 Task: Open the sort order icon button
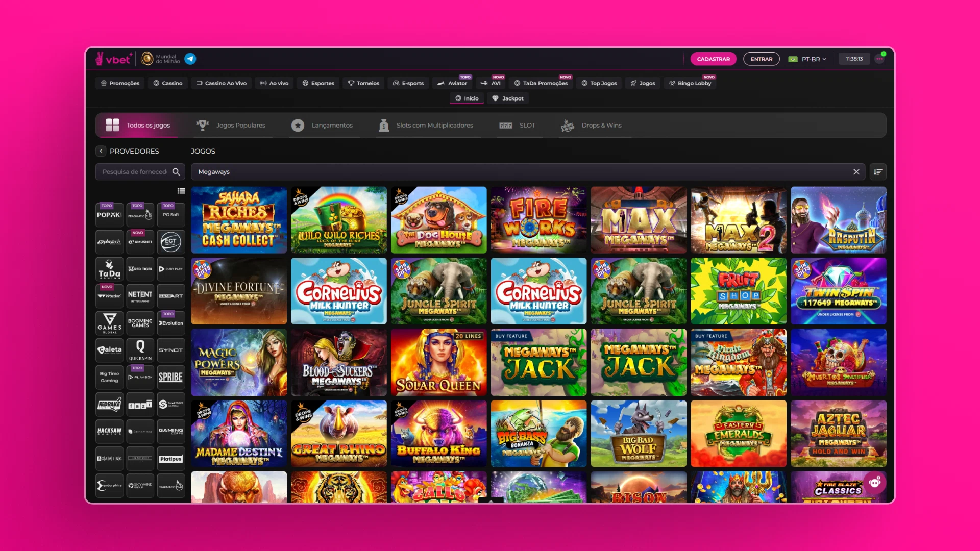[878, 172]
